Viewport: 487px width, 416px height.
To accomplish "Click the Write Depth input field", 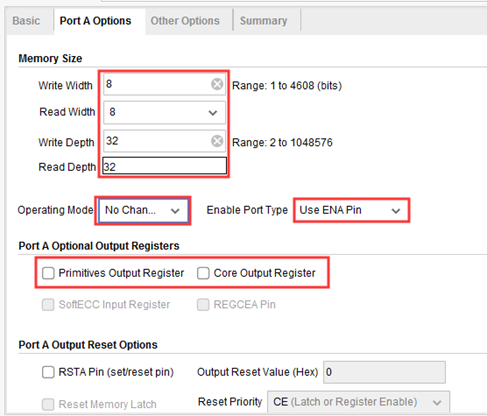I will pyautogui.click(x=157, y=141).
